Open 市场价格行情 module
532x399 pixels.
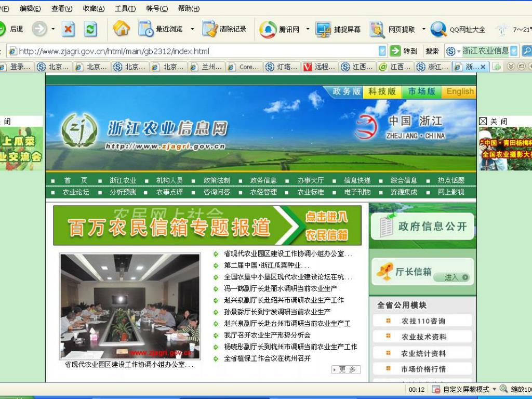click(x=422, y=369)
